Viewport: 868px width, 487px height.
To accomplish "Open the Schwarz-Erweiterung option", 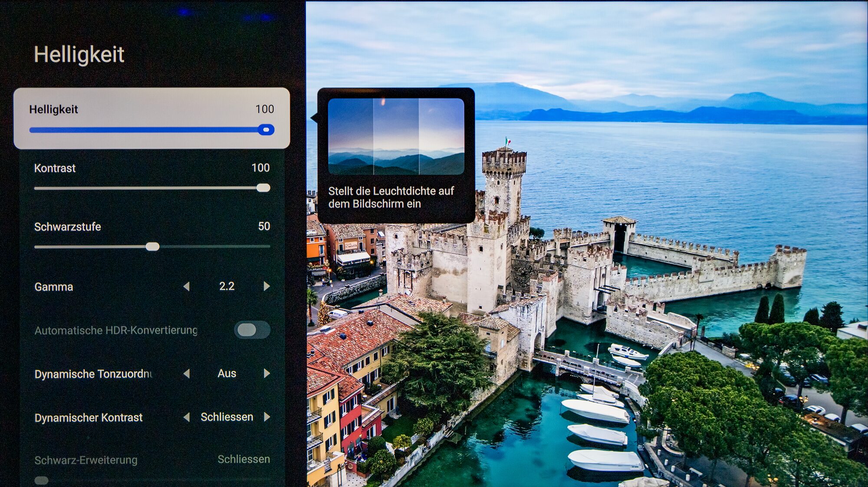I will coord(86,460).
